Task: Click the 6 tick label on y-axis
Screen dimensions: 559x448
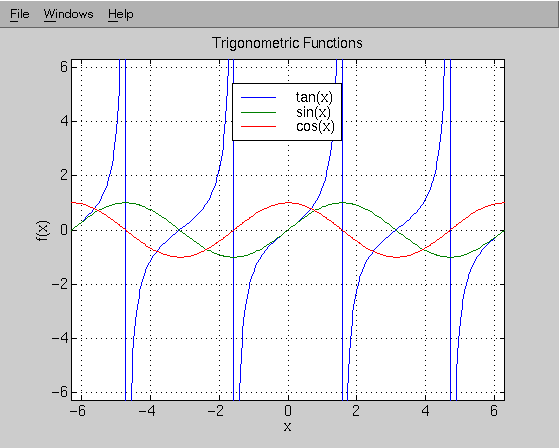Action: 64,66
